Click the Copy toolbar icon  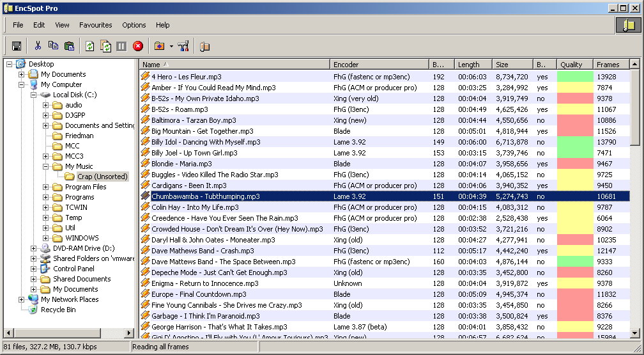pos(54,46)
